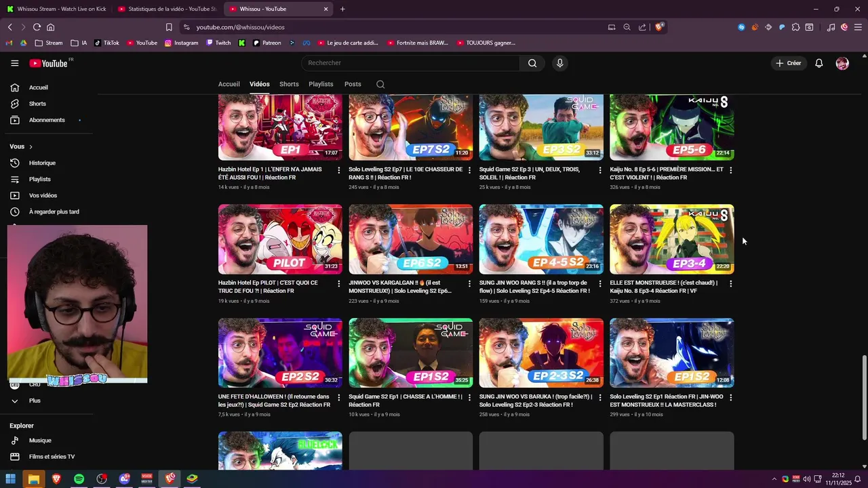Open Kaiju No. 8 Ep 5-6 video title
The image size is (868, 488).
[x=667, y=174]
